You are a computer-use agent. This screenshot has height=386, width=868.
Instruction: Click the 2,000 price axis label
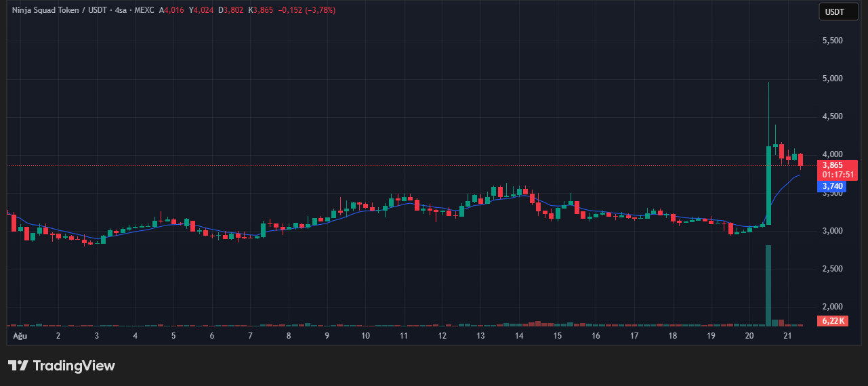831,307
